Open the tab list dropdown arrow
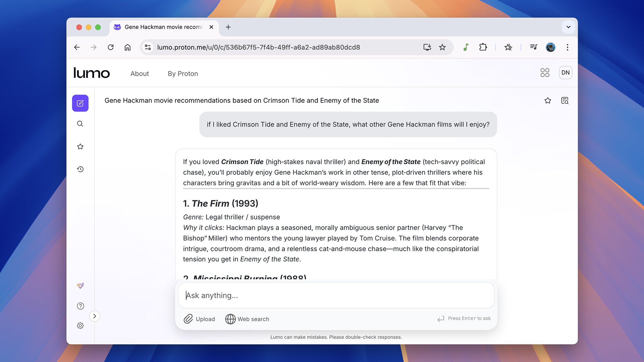 [x=568, y=27]
